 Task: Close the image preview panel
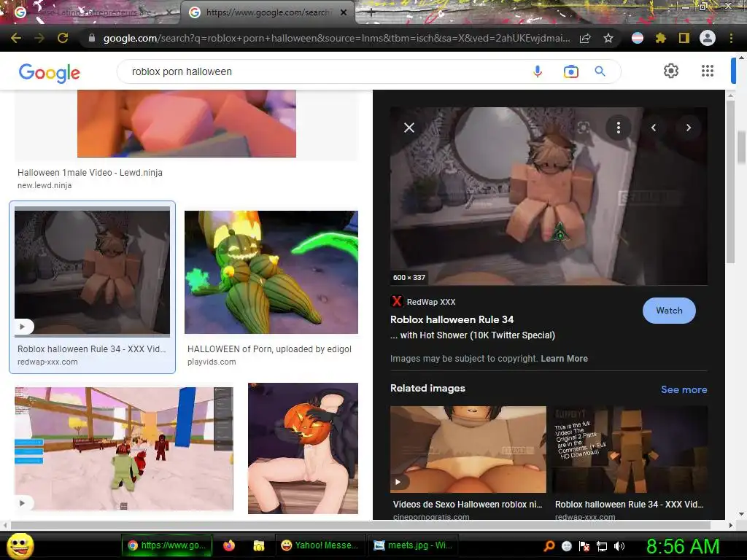click(x=409, y=128)
